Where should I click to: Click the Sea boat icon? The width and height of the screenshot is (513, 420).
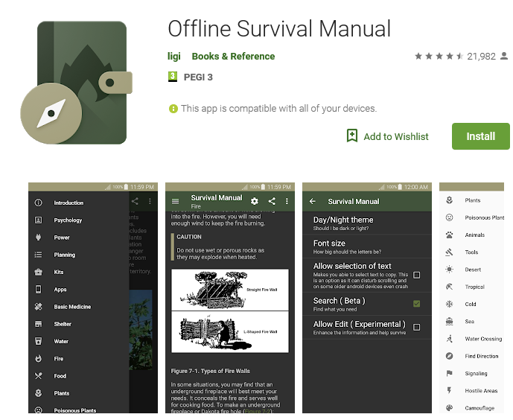449,322
